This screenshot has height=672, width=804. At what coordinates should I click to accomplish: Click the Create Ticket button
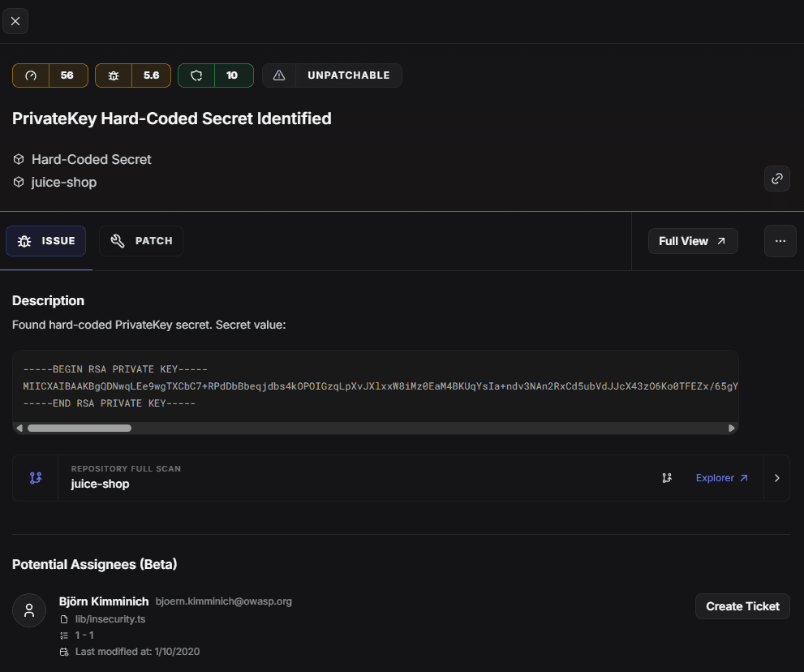742,606
